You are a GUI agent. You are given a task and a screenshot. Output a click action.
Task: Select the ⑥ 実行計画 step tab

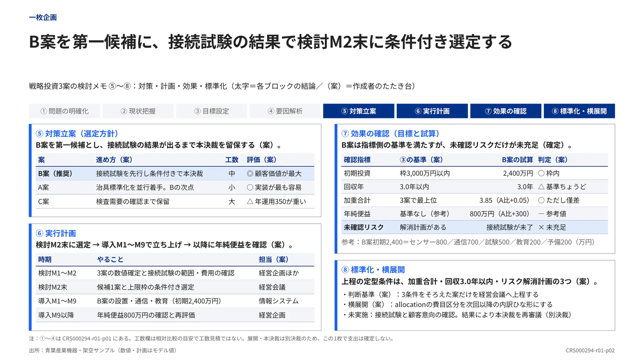432,111
